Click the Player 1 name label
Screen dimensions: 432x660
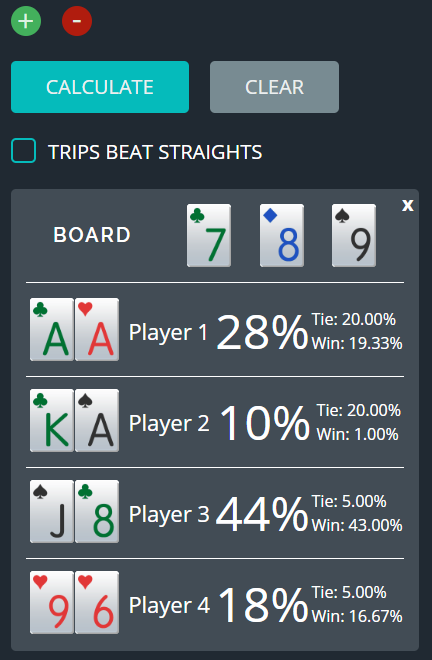tap(168, 333)
